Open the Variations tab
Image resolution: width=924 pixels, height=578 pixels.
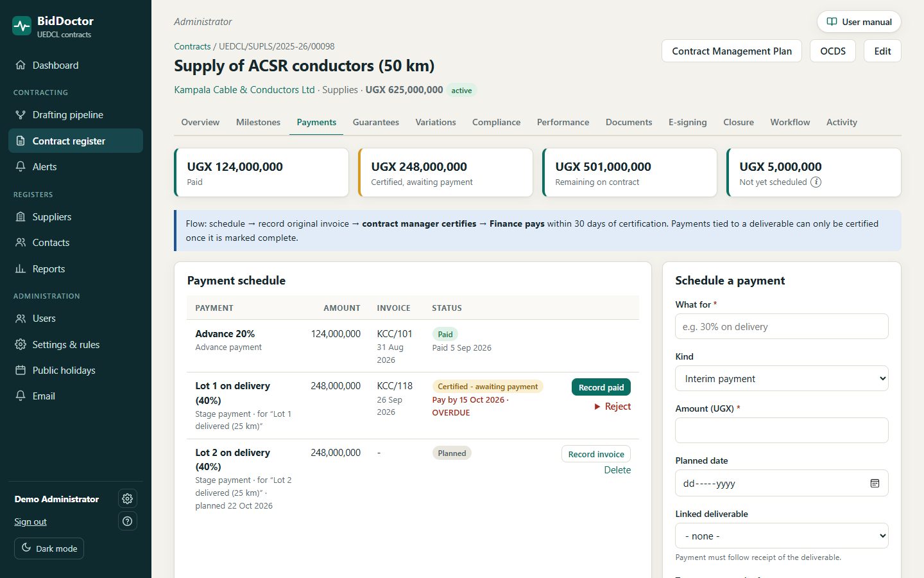[436, 122]
